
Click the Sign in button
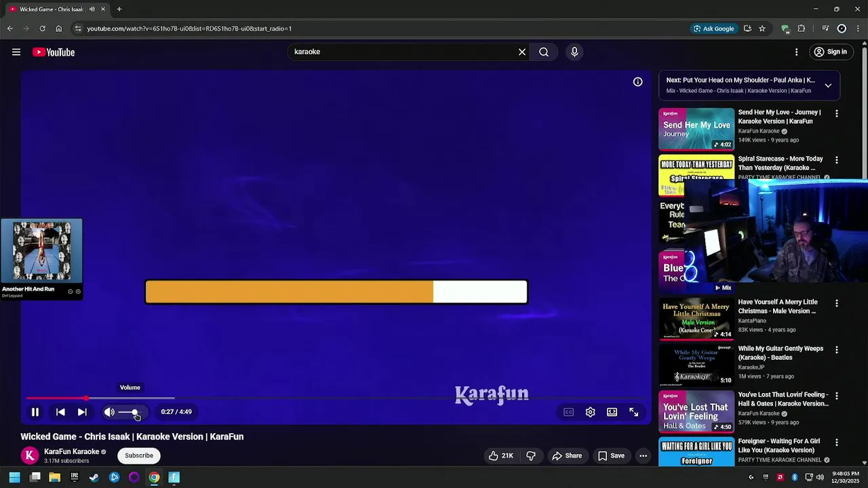point(831,52)
